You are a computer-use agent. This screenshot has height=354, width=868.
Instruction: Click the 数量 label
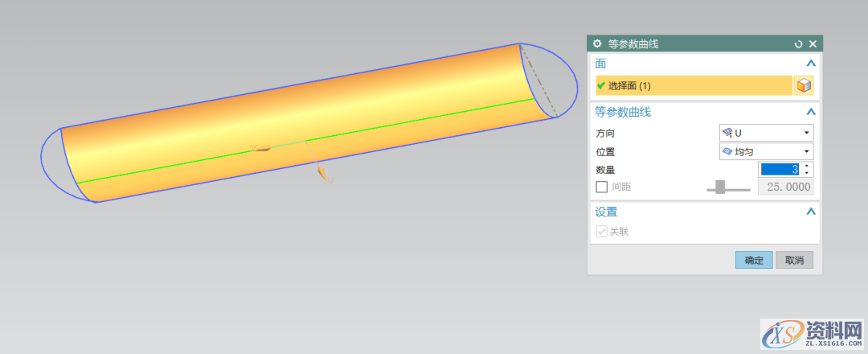605,170
